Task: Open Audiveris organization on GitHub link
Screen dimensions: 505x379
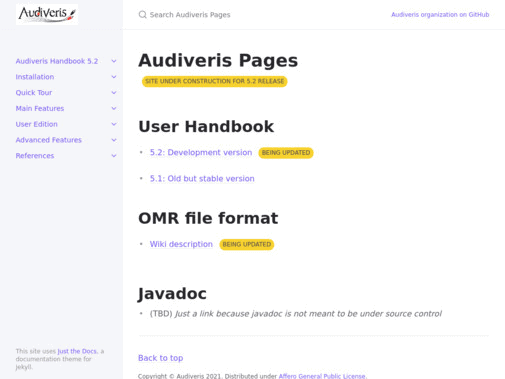Action: pyautogui.click(x=440, y=15)
